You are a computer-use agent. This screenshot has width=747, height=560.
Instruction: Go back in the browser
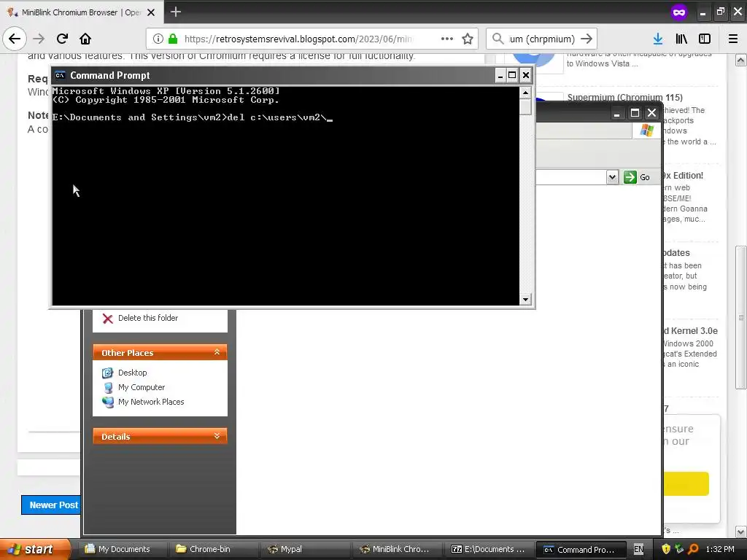coord(15,39)
